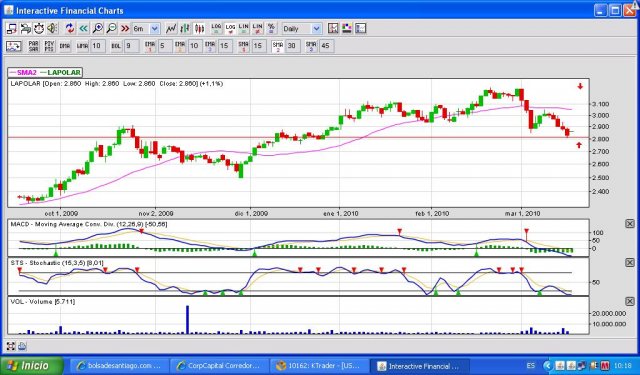Toggle the BOL Bollinger bands indicator
This screenshot has width=640, height=375.
116,46
